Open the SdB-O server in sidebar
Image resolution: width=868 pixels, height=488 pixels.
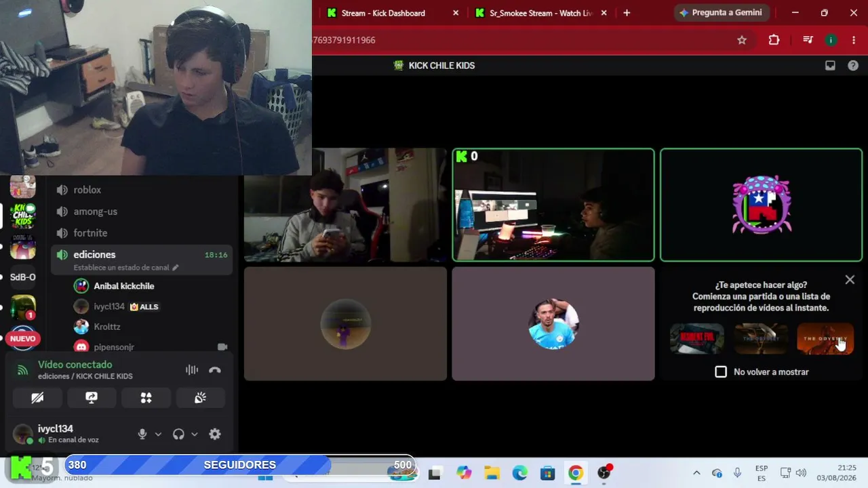pos(22,277)
